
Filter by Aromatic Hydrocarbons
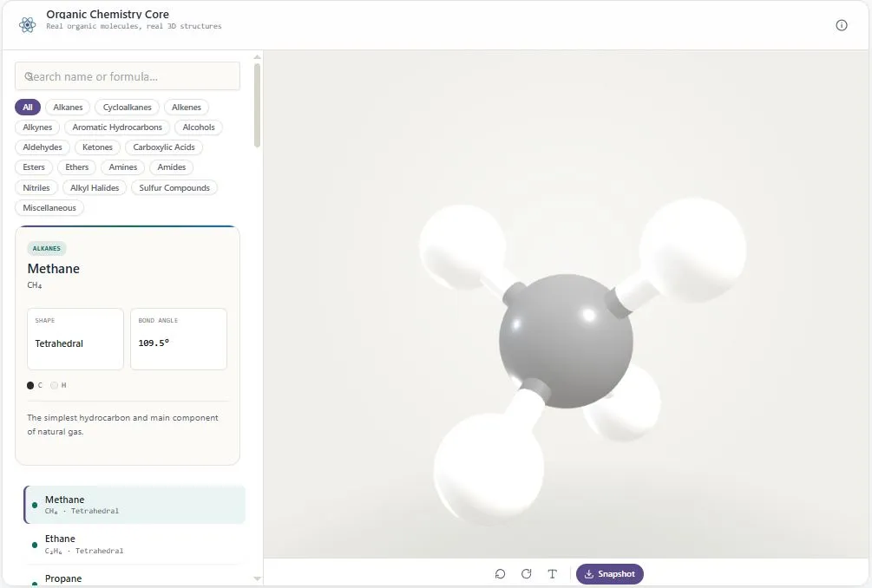(117, 127)
